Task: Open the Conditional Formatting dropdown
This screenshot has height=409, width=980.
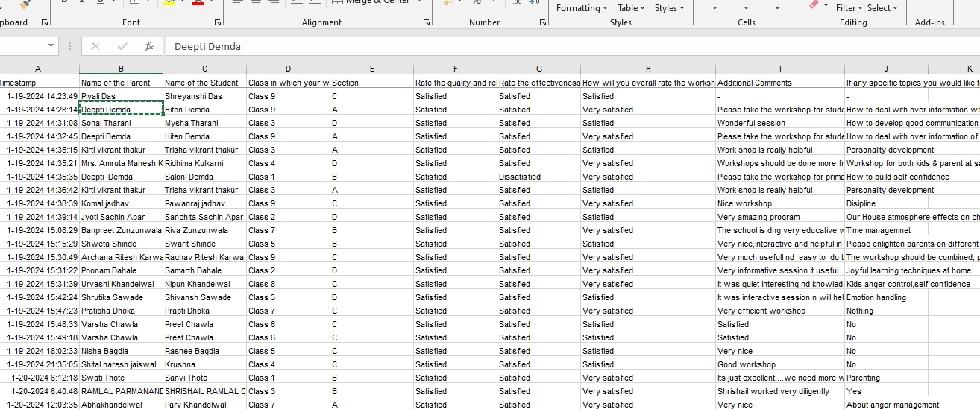Action: 582,8
